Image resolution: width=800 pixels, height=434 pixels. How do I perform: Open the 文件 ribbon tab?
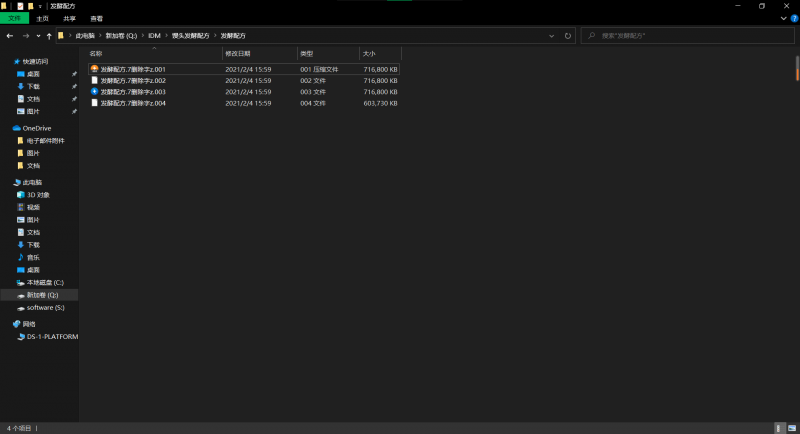click(15, 18)
